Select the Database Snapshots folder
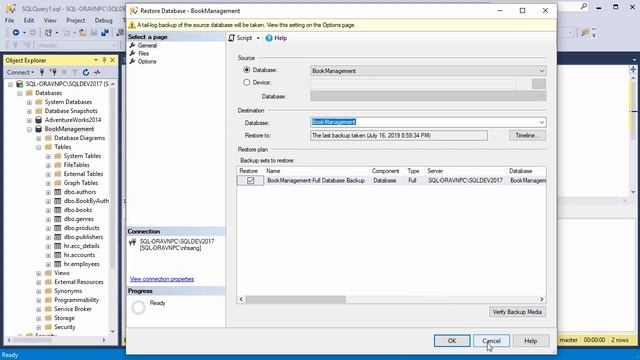 [71, 111]
